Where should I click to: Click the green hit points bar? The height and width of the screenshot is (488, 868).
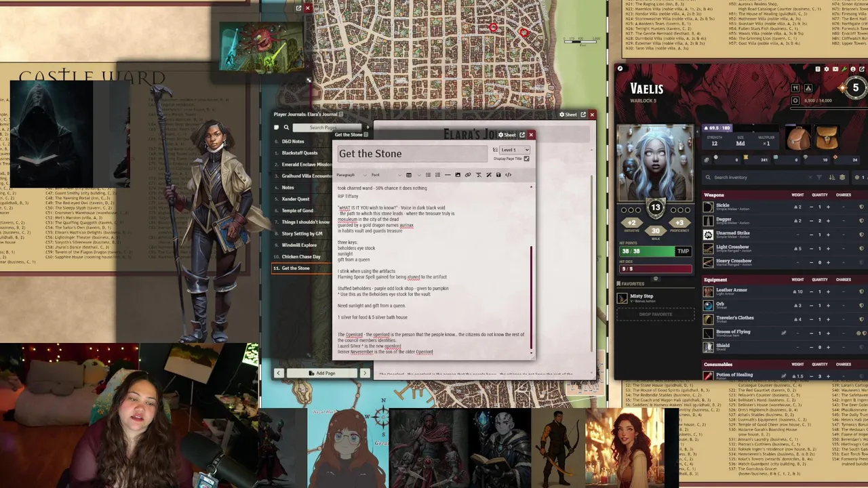point(647,251)
